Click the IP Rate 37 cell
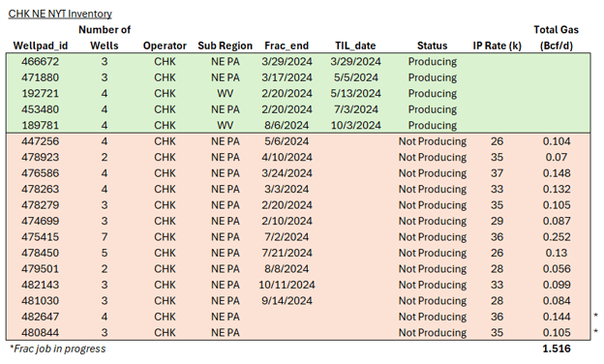 pos(497,173)
